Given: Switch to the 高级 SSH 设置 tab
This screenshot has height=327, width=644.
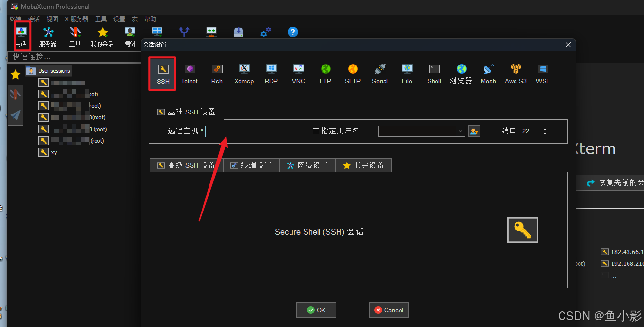Looking at the screenshot, I should click(186, 165).
